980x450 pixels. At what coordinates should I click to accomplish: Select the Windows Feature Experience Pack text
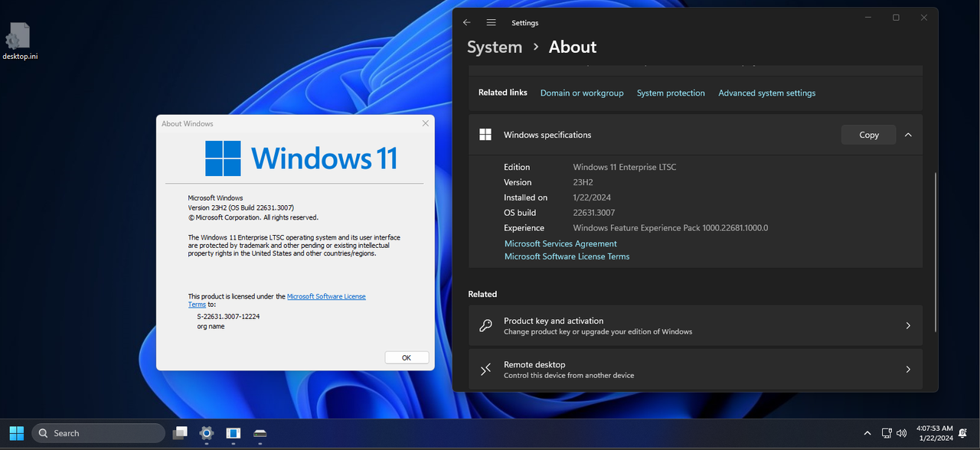(671, 228)
